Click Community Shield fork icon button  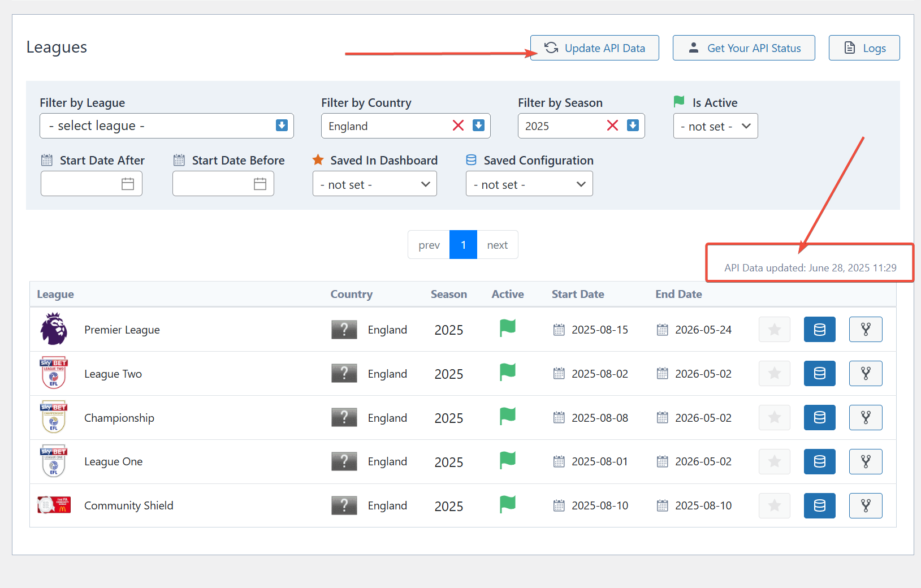click(866, 505)
